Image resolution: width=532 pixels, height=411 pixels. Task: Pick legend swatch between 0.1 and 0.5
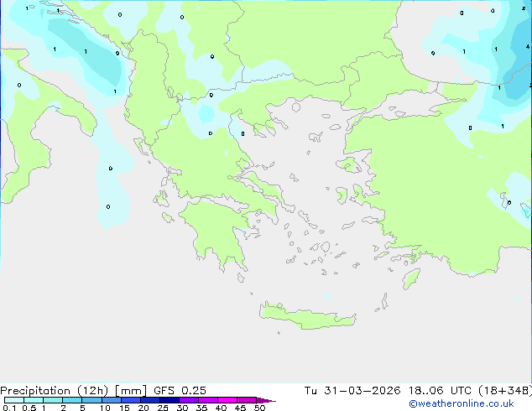pyautogui.click(x=14, y=400)
